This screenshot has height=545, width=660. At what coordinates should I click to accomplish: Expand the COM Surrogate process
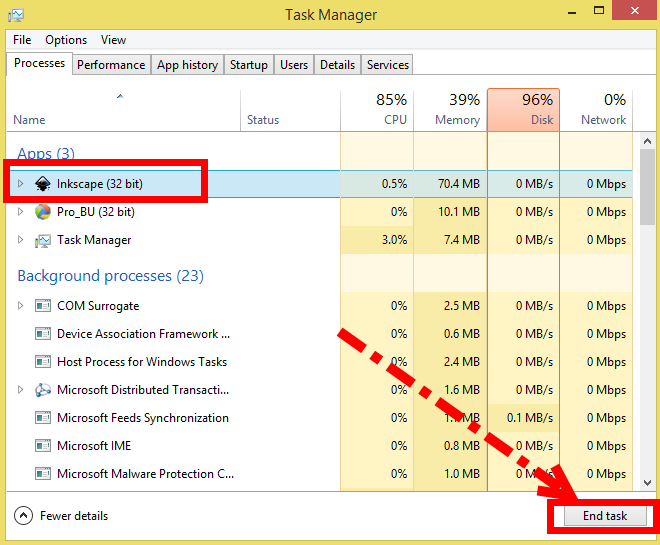coord(20,306)
